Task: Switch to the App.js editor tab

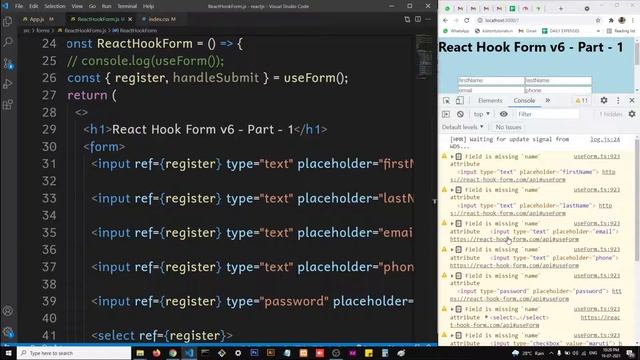Action: (x=38, y=19)
